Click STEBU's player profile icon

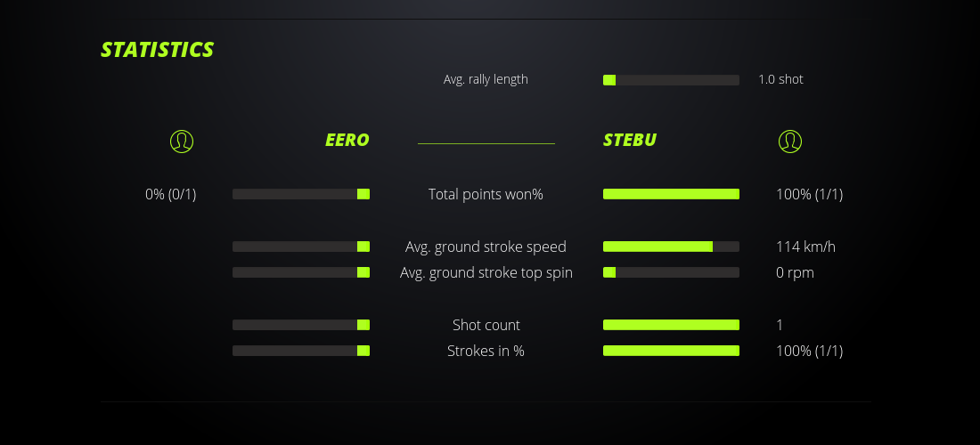790,141
